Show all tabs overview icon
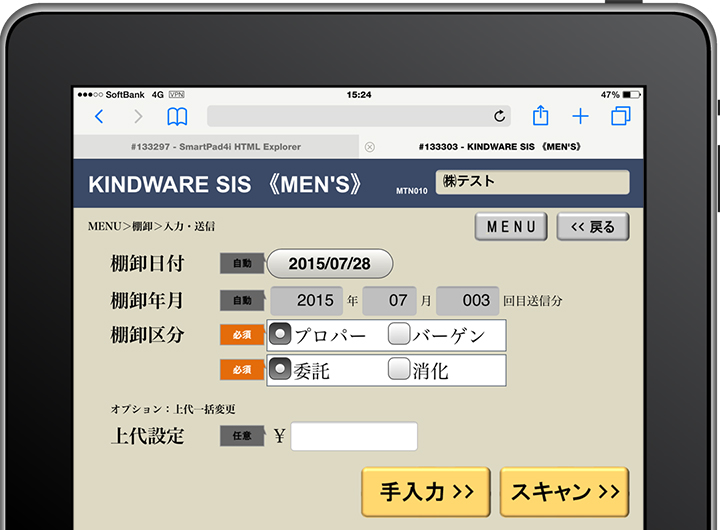 tap(621, 116)
